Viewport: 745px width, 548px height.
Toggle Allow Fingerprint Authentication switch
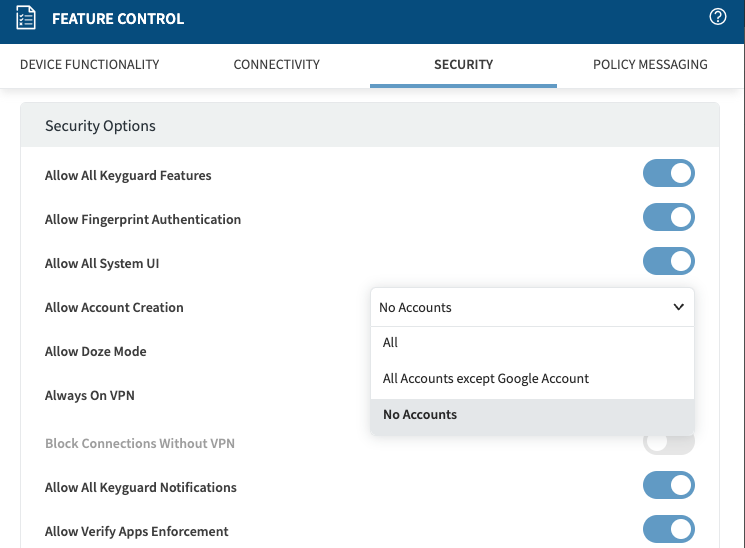tap(668, 218)
